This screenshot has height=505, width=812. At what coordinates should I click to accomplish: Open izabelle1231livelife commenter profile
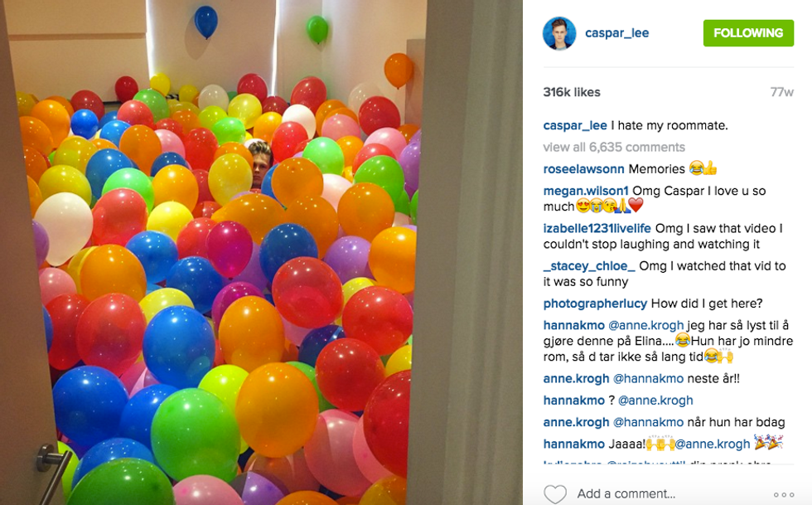tap(597, 229)
